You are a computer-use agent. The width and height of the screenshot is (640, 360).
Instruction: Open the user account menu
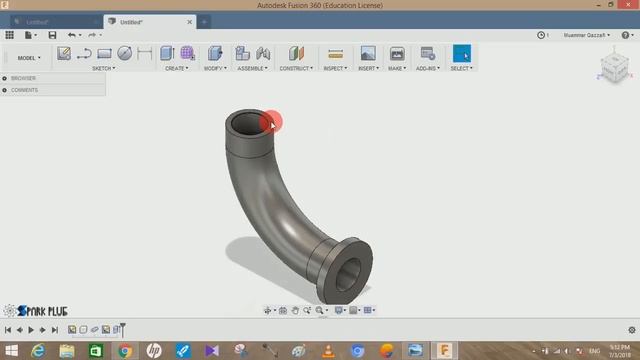[587, 35]
